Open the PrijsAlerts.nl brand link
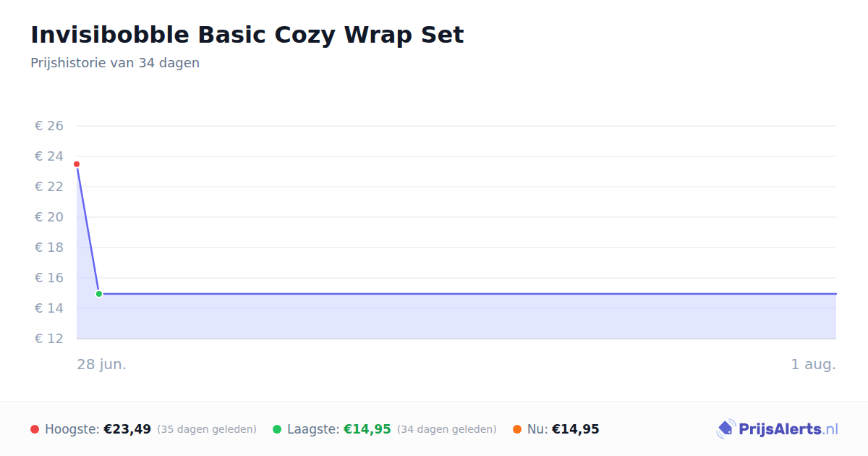868x456 pixels. pyautogui.click(x=778, y=429)
